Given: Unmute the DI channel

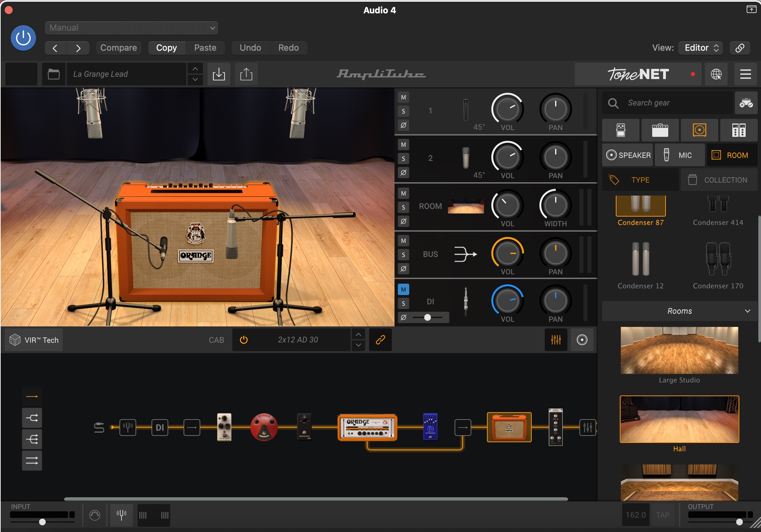Looking at the screenshot, I should pyautogui.click(x=404, y=289).
